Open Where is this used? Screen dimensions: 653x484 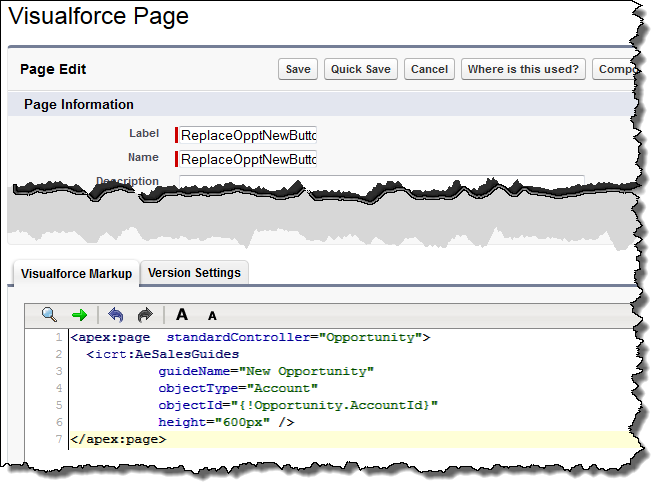pyautogui.click(x=523, y=69)
